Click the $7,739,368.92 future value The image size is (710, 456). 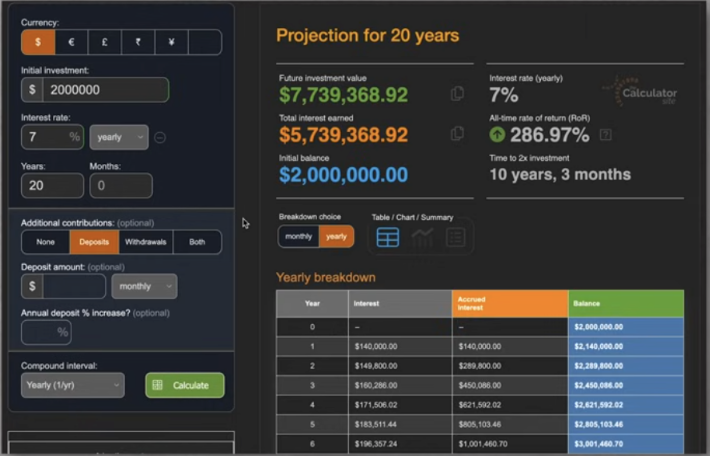click(344, 95)
